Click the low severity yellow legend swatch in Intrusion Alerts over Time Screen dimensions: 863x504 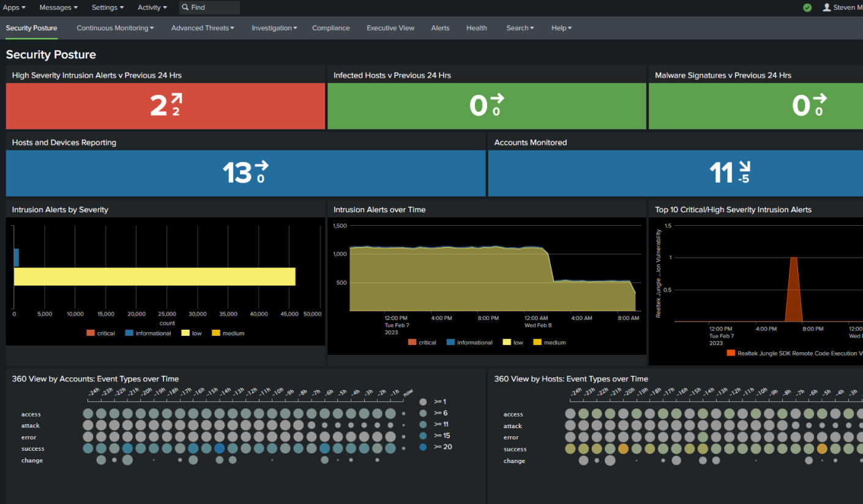click(507, 343)
